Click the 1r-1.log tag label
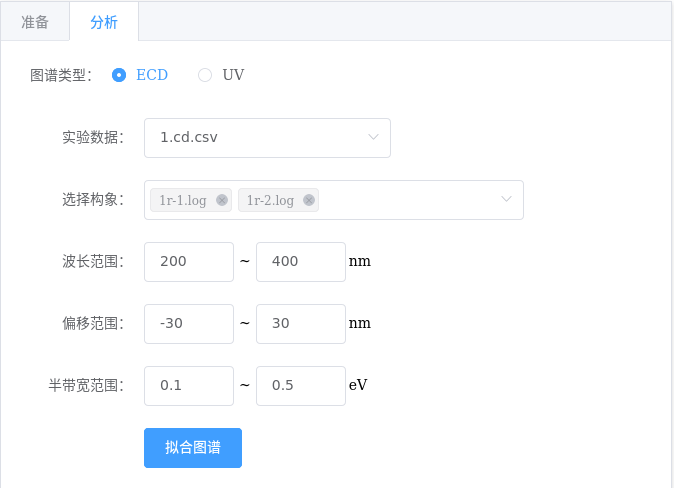Image resolution: width=674 pixels, height=488 pixels. (183, 200)
